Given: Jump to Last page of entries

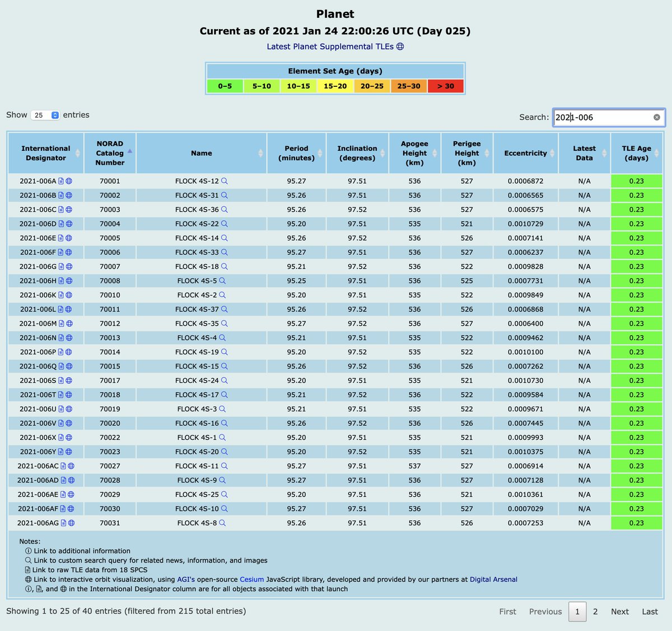Looking at the screenshot, I should click(650, 611).
